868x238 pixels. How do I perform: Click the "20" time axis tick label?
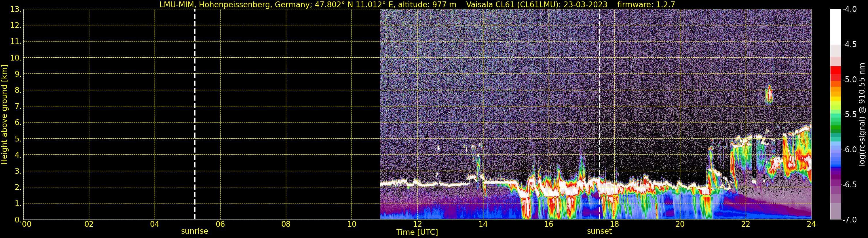680,224
